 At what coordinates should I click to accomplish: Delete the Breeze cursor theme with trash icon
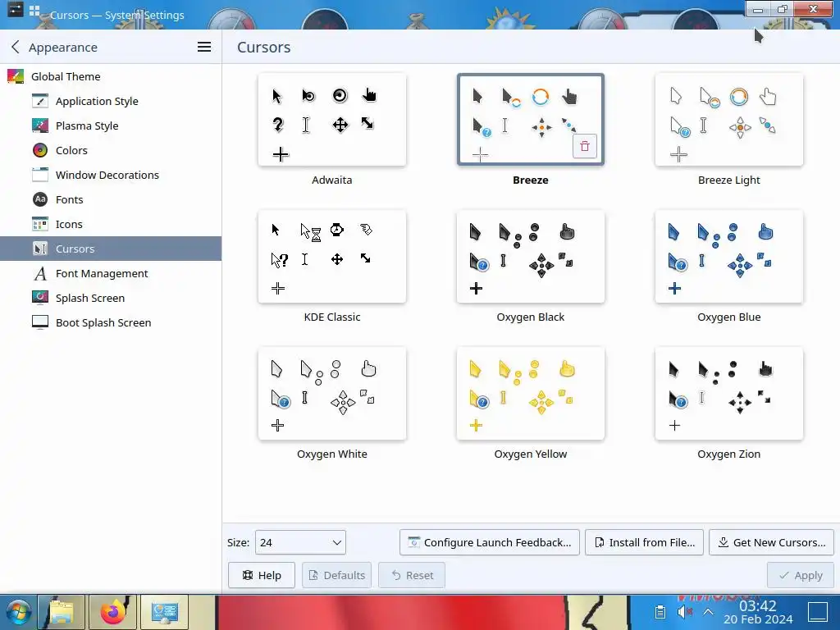coord(584,146)
